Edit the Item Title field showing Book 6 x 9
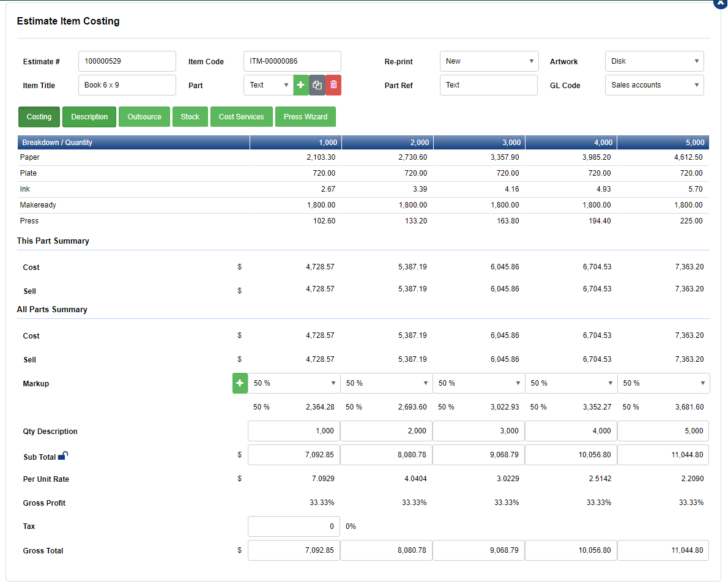The image size is (728, 584). 127,85
